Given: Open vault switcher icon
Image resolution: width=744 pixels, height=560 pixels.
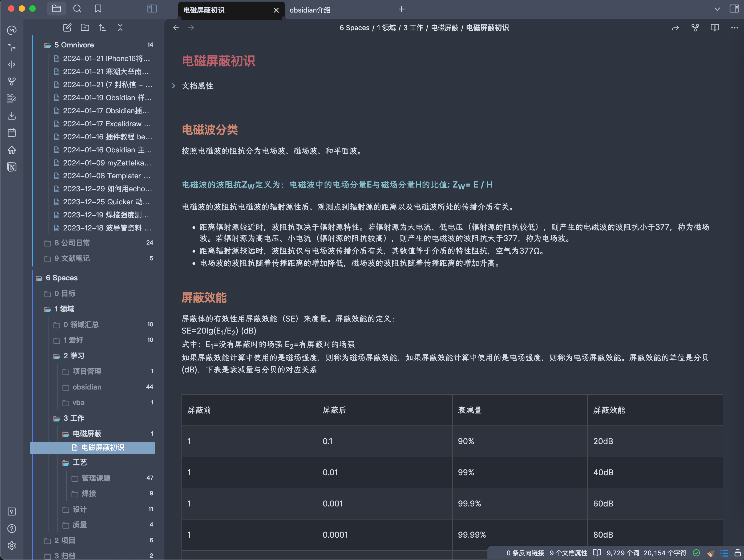Looking at the screenshot, I should pyautogui.click(x=12, y=512).
